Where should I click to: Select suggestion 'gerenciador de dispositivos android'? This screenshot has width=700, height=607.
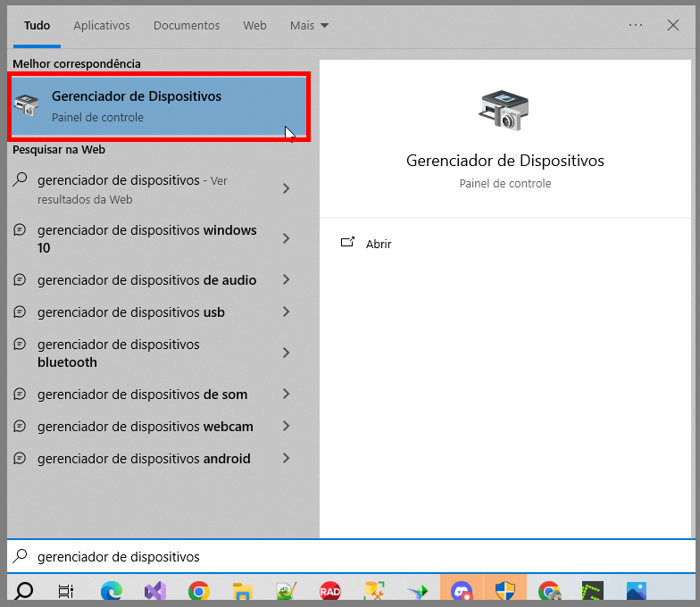pyautogui.click(x=144, y=459)
